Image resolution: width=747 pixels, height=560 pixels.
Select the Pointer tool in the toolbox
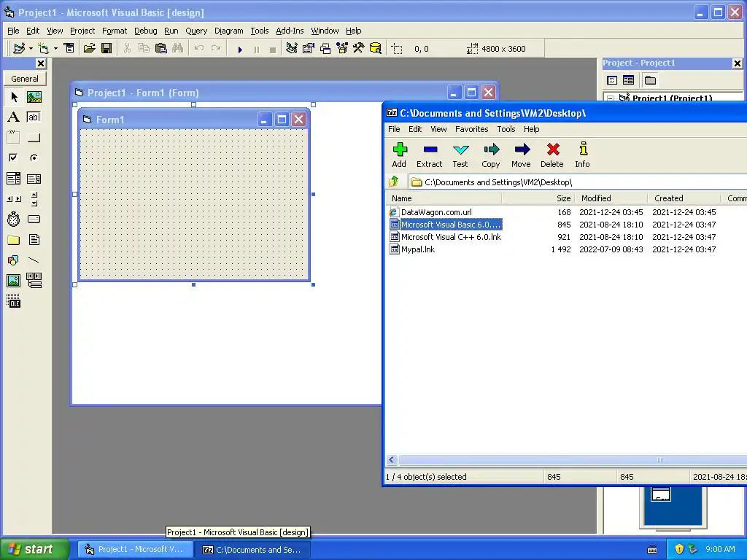tap(14, 97)
